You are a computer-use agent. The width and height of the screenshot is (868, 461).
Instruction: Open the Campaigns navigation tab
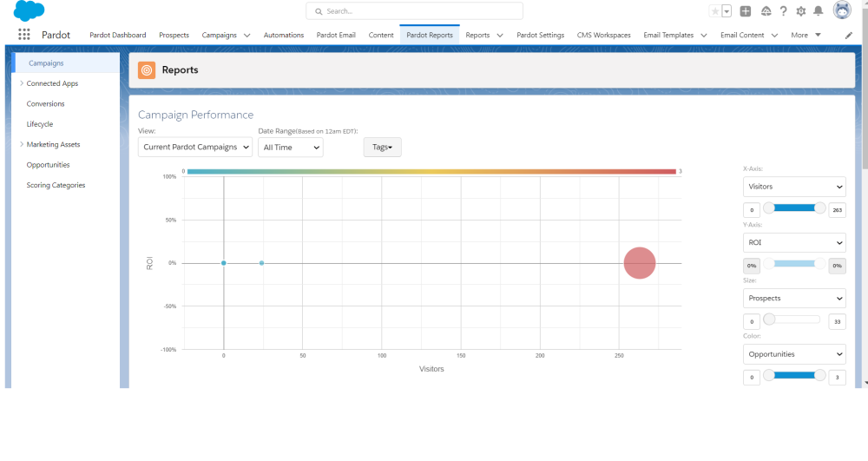pyautogui.click(x=220, y=35)
